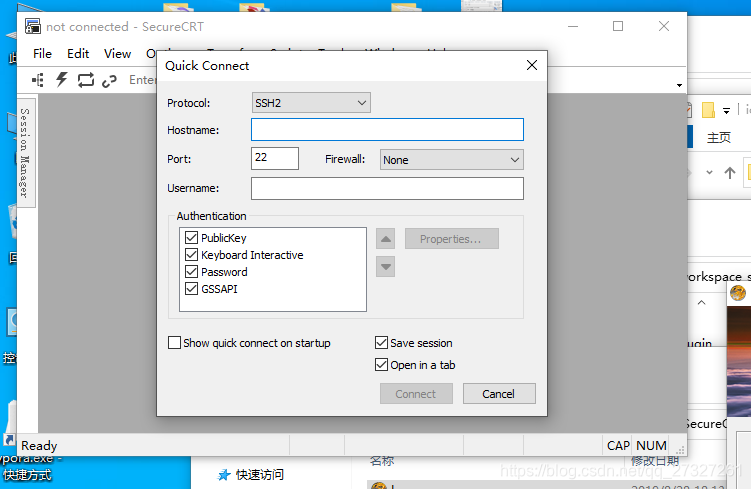Click the Cancel button
This screenshot has width=751, height=489.
(499, 394)
